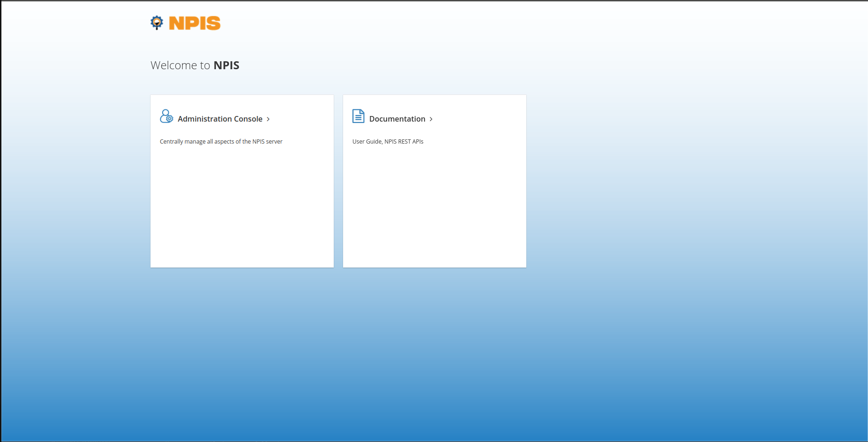Click the word 'Console' in the card title
868x442 pixels.
point(248,119)
